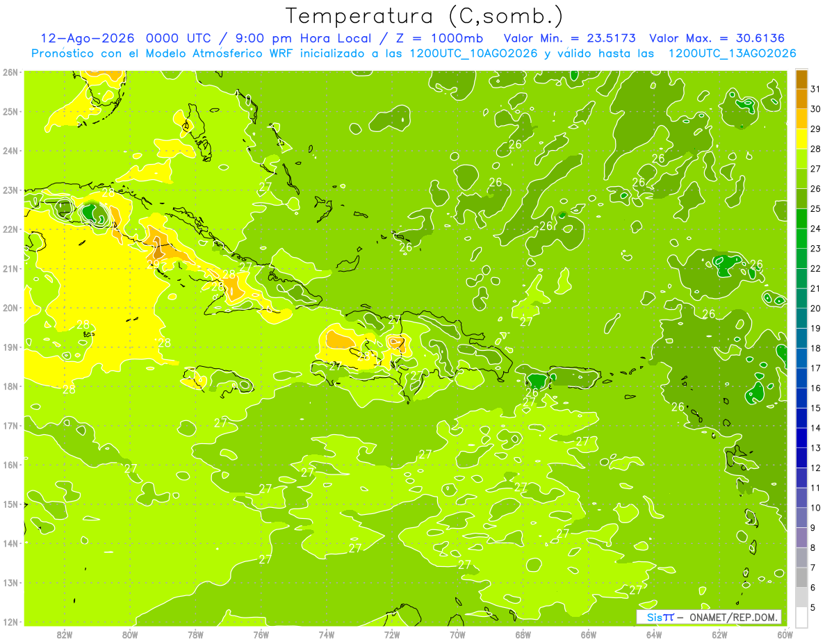Pick the purple legend swatch between 9 and 10

point(801,518)
